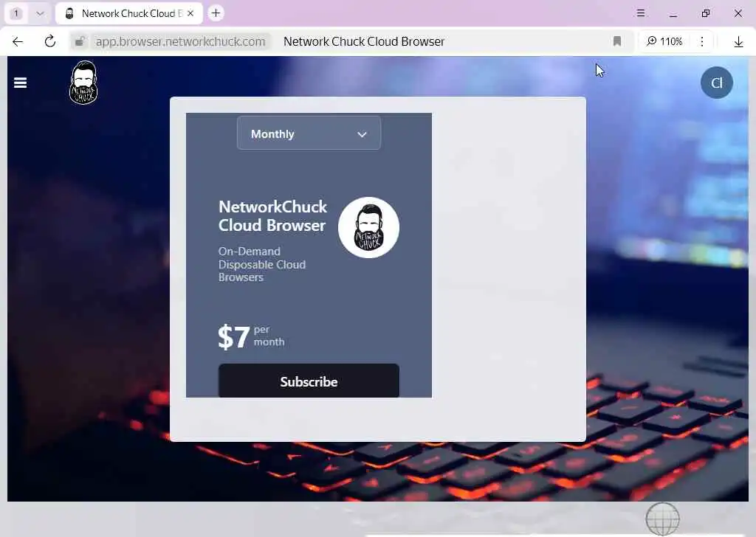The width and height of the screenshot is (756, 537).
Task: Click the NetworkChuck circular logo in the plan card
Action: [x=368, y=227]
